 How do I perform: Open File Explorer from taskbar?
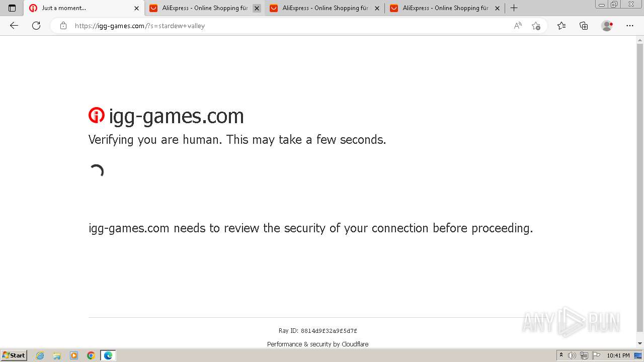tap(57, 355)
